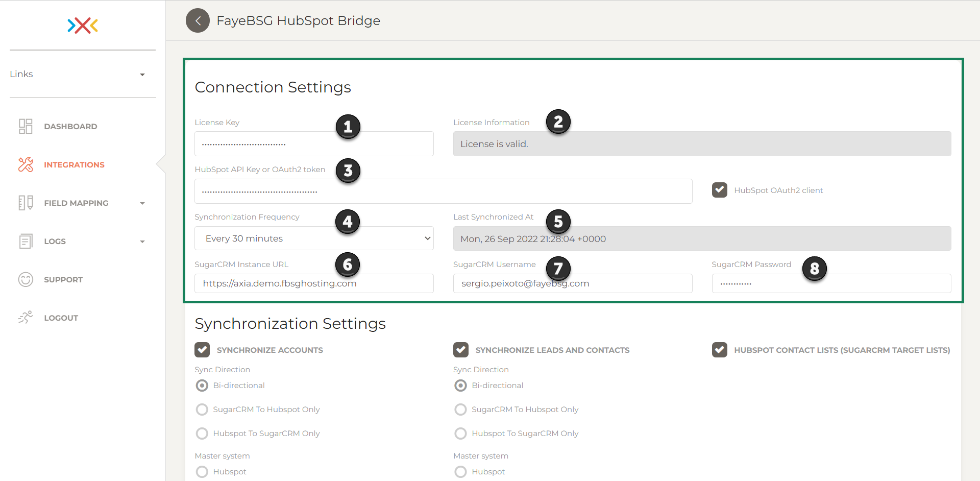Expand the Field Mapping submenu chevron

click(x=142, y=203)
